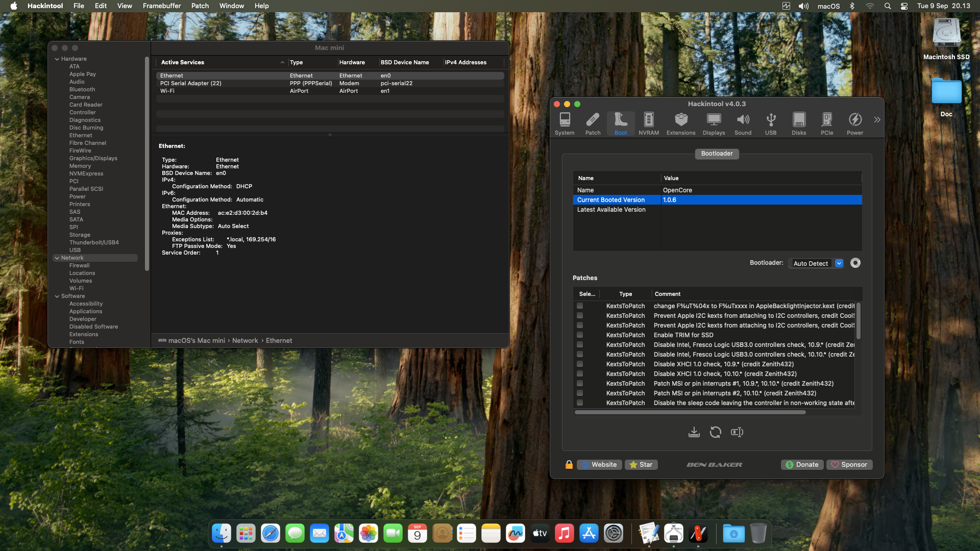Click the rename icon below Patches list
Screen dimensions: 980x551
tap(737, 432)
